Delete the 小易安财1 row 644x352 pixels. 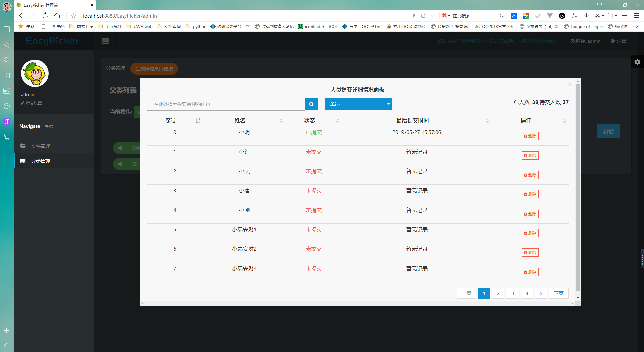coord(530,233)
